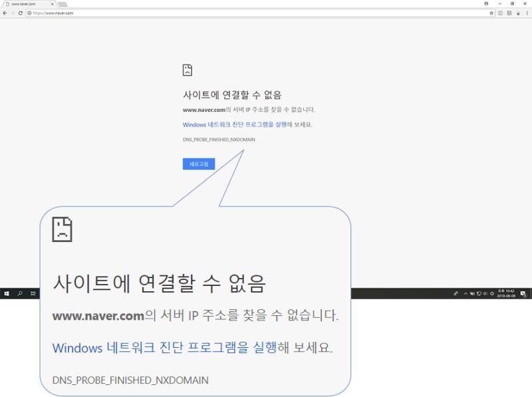
Task: View site info icon in address bar
Action: (x=29, y=13)
